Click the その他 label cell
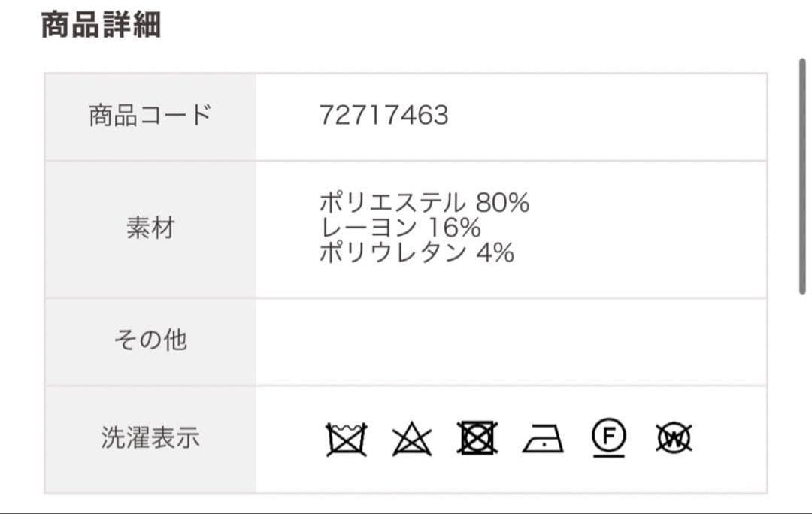This screenshot has width=812, height=514. (150, 341)
